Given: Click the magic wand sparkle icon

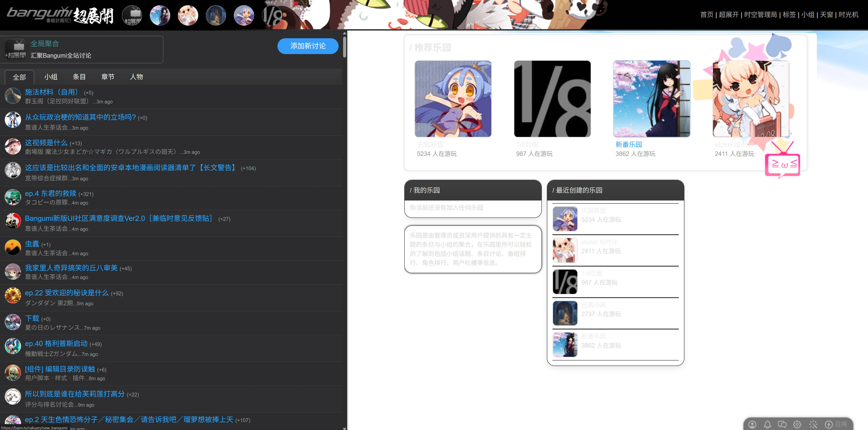Looking at the screenshot, I should tap(813, 424).
